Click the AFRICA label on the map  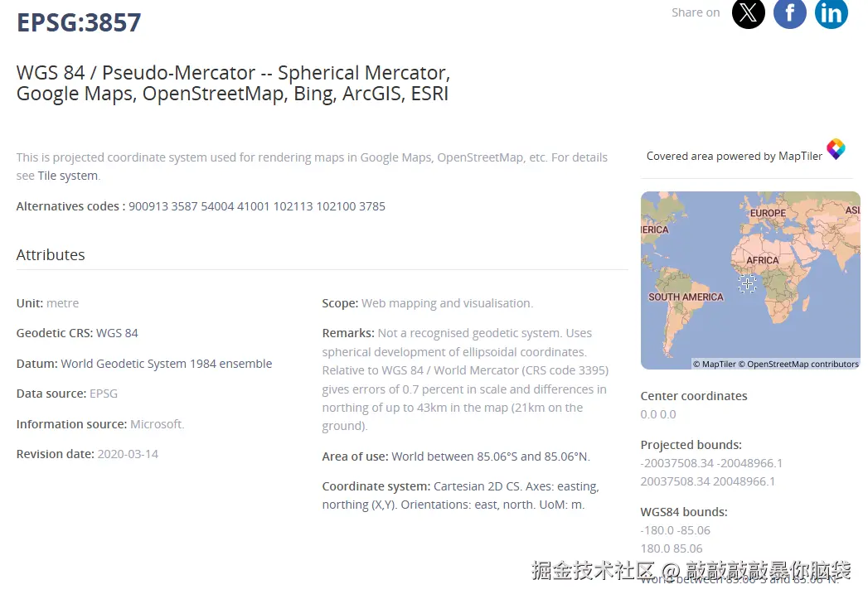pos(762,260)
